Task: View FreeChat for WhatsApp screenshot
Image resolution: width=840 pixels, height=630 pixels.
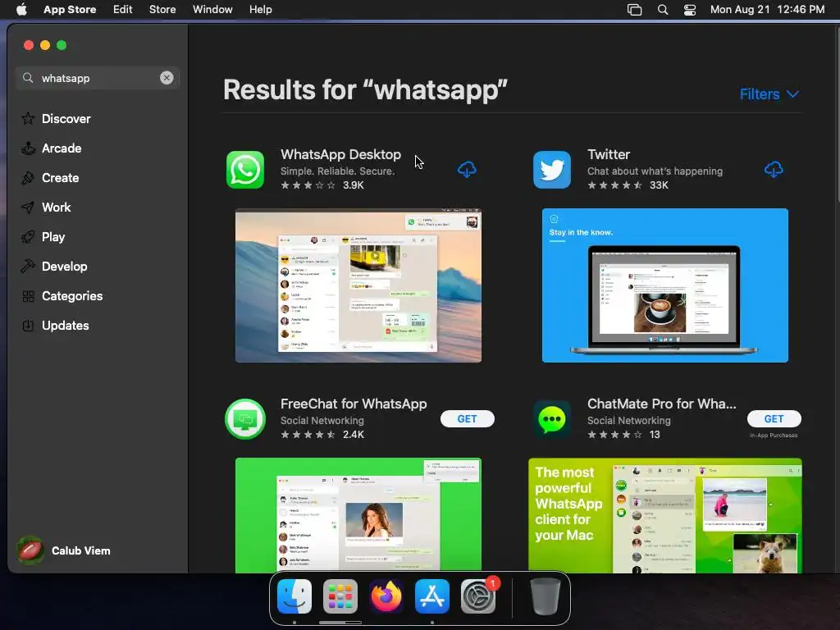Action: pyautogui.click(x=358, y=515)
